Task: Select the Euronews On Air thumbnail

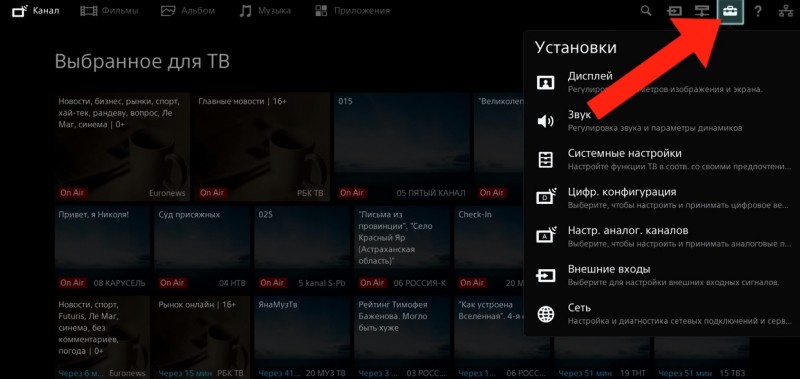Action: 122,147
